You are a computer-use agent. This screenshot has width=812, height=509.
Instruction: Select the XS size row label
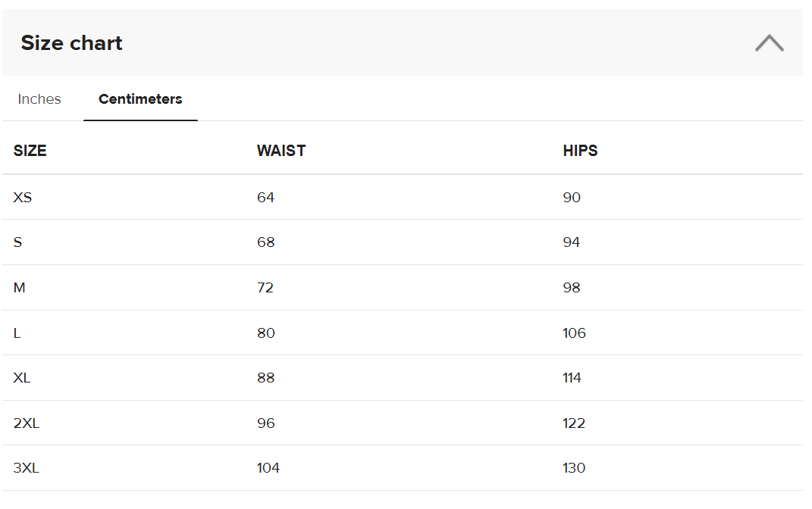[x=23, y=198]
